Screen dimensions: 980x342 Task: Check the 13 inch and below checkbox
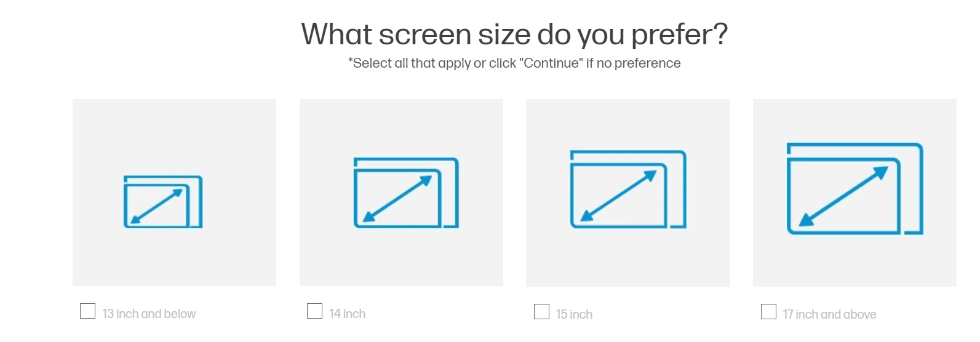click(x=88, y=311)
